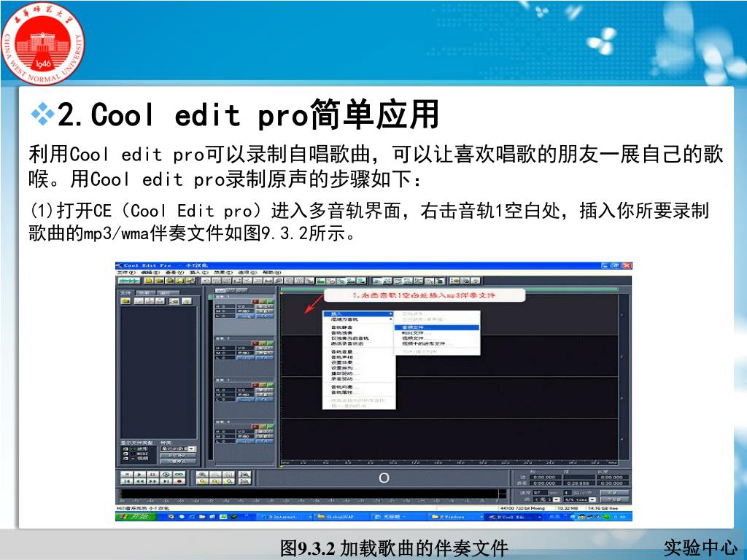Open the FX button on track 2

[265, 357]
